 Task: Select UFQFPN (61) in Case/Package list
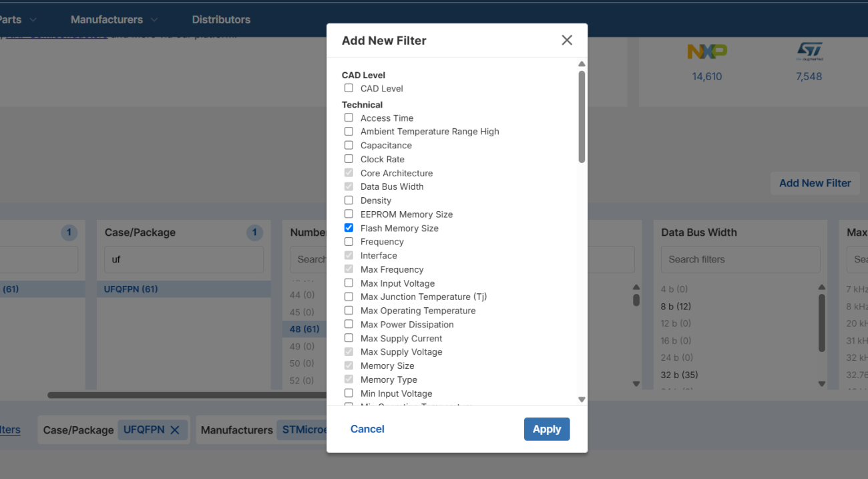pos(184,289)
